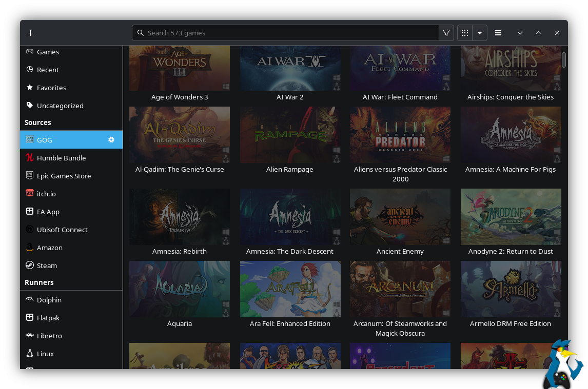Choose the Dolphin runner
The width and height of the screenshot is (588, 389).
(49, 300)
